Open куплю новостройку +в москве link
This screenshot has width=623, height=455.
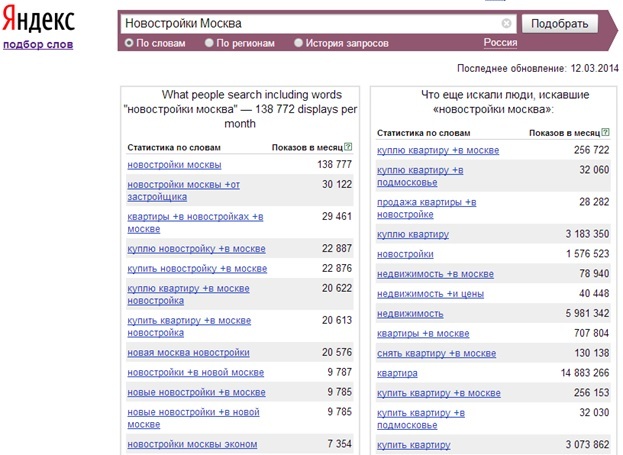(196, 249)
